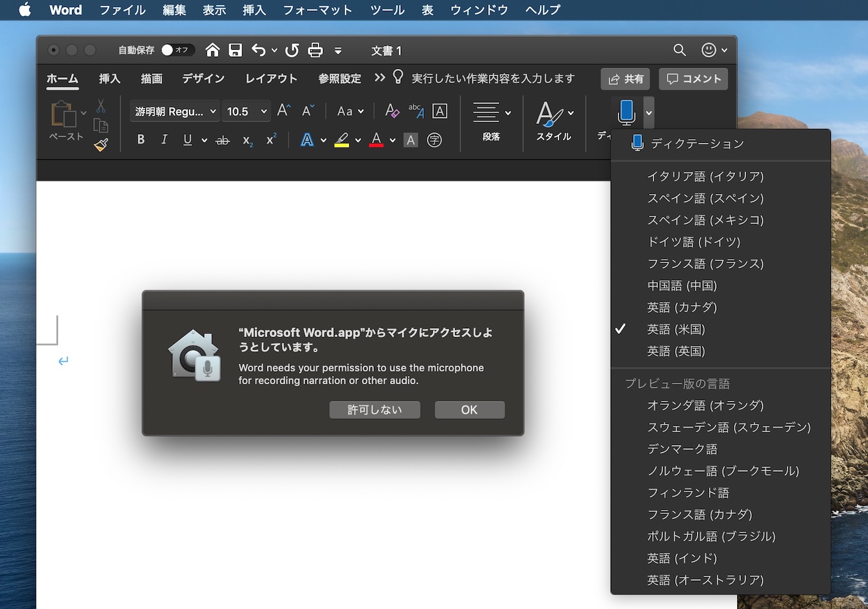Apply blue text effects A

[x=307, y=140]
